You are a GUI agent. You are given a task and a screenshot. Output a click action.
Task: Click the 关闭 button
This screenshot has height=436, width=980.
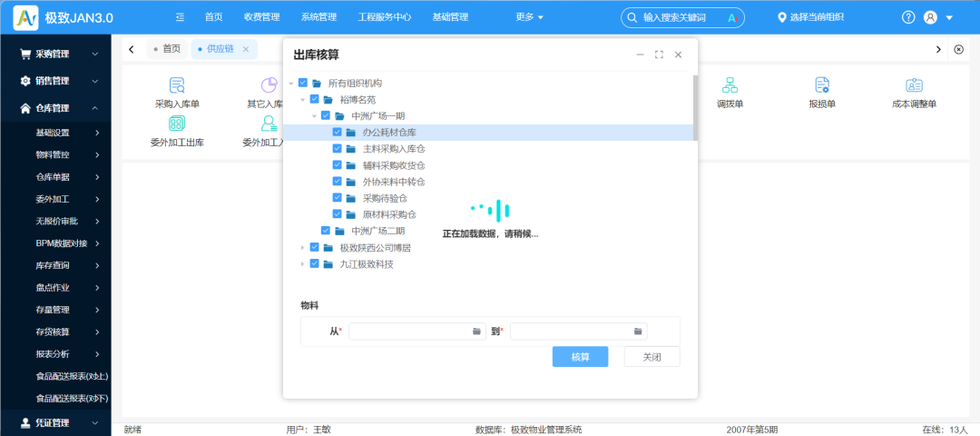coord(652,357)
